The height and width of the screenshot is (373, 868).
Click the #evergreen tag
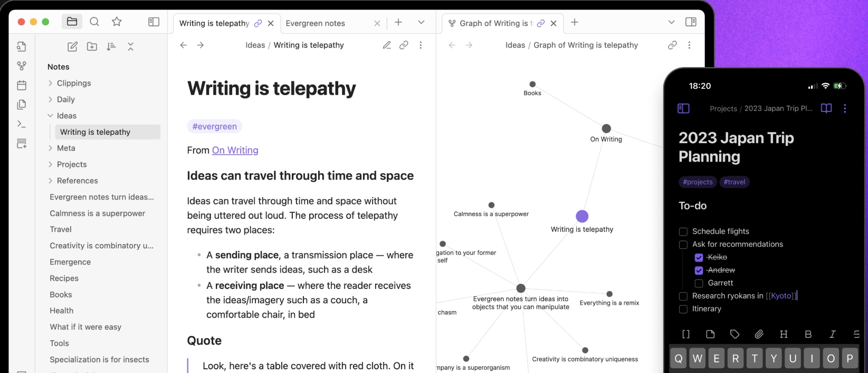(214, 126)
